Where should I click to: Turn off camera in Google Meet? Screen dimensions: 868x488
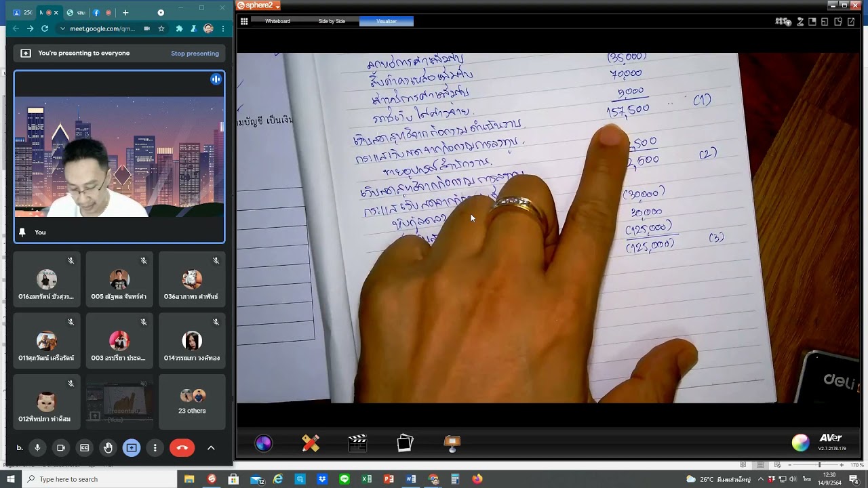point(61,447)
